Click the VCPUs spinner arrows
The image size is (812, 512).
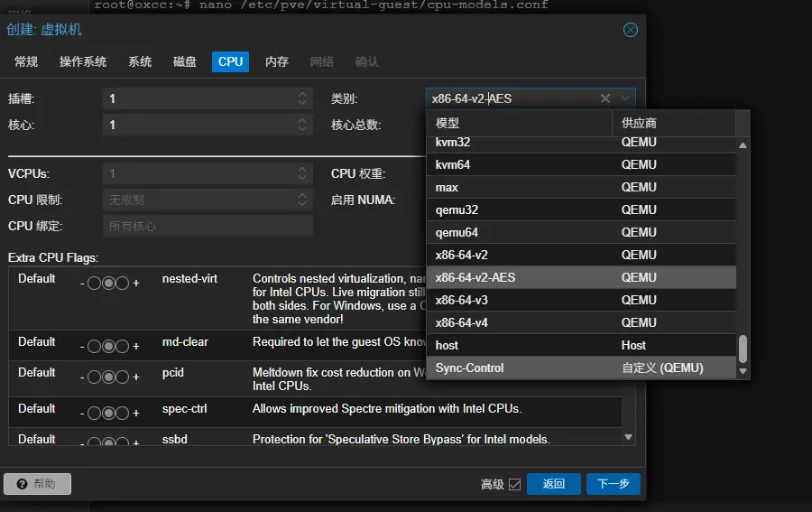[302, 173]
